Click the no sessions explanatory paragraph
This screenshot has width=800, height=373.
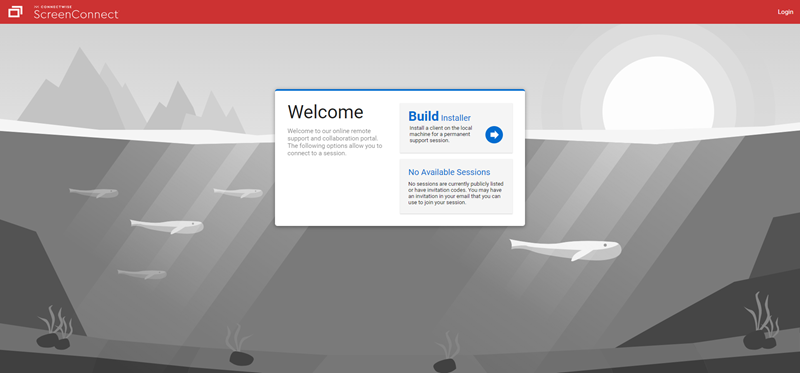coord(456,193)
